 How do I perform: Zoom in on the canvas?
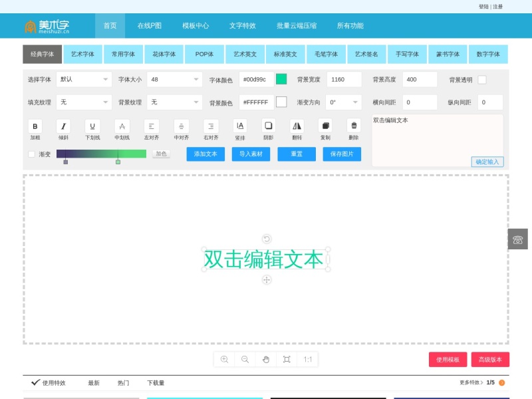[224, 359]
